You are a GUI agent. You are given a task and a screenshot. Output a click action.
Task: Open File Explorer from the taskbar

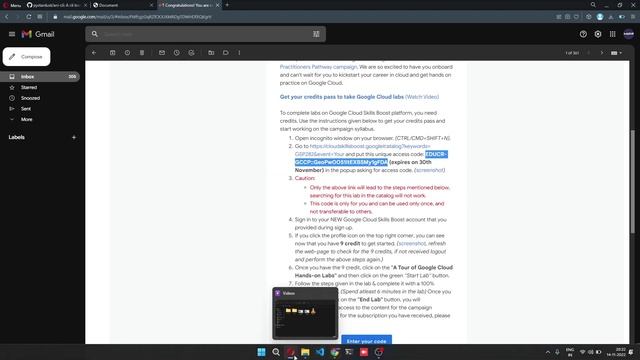coord(305,352)
